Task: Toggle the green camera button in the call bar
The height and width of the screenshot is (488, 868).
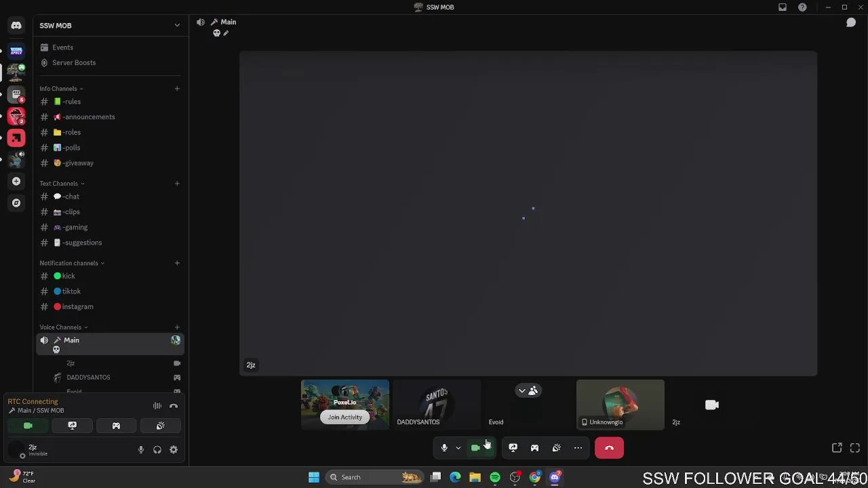Action: click(x=475, y=448)
